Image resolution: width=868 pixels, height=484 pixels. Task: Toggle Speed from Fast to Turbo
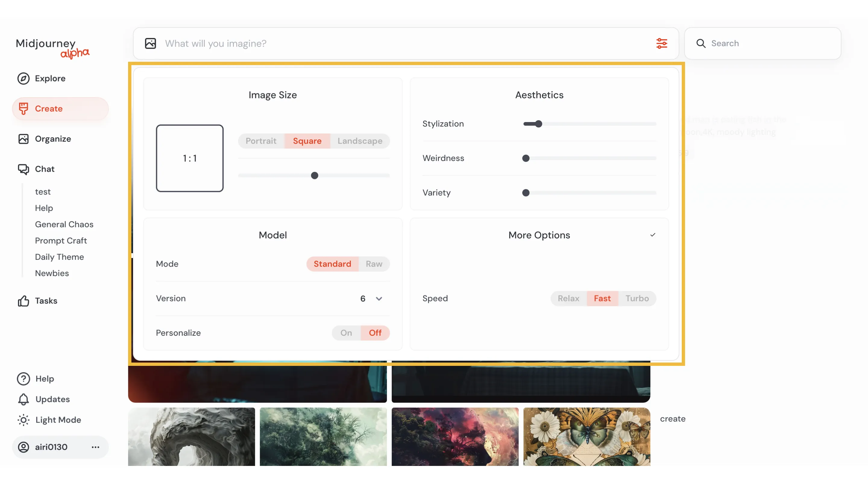(x=637, y=298)
